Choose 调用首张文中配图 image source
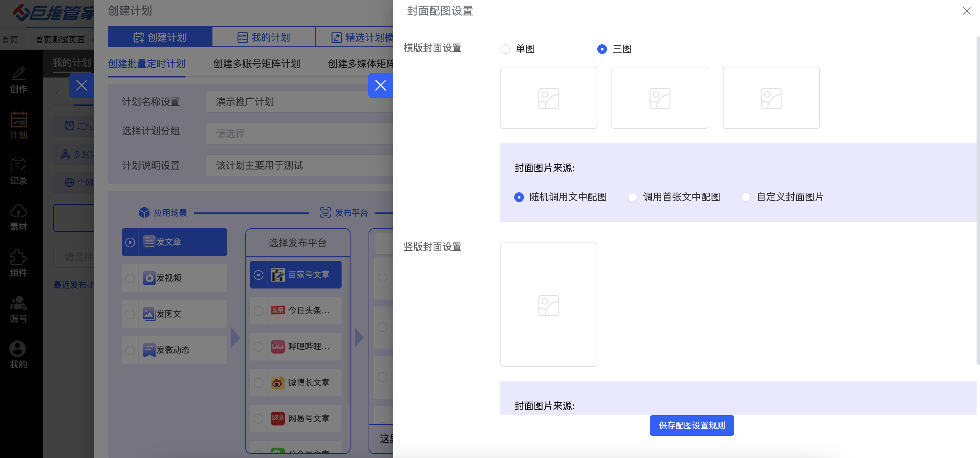Screen dimensions: 980x458 [x=632, y=197]
